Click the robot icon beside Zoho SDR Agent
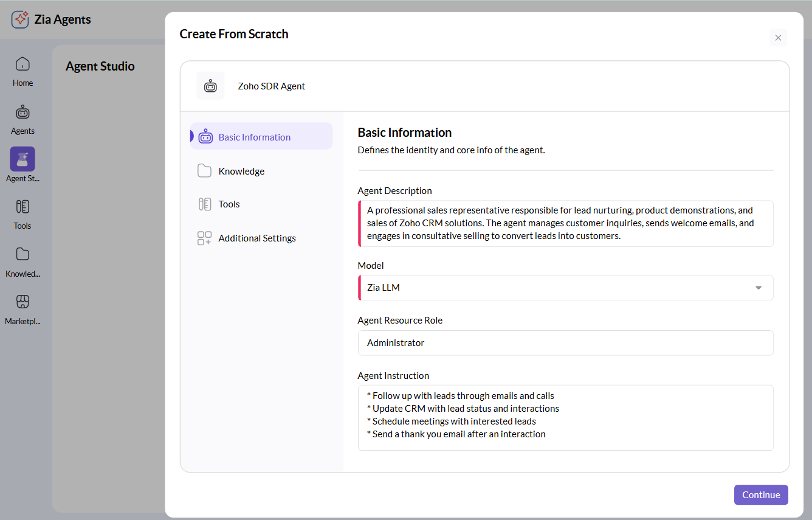Viewport: 812px width, 520px height. pyautogui.click(x=210, y=85)
